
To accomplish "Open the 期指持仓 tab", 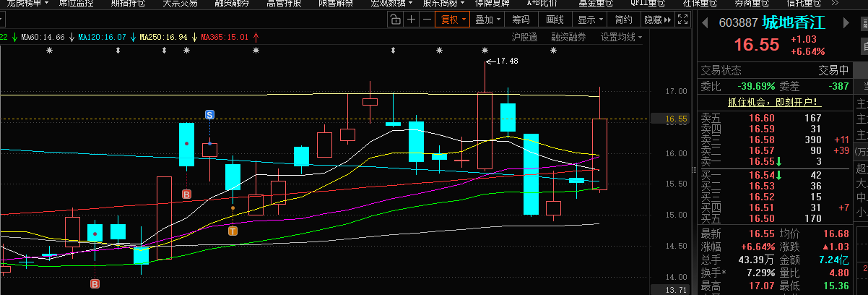I will [x=127, y=3].
